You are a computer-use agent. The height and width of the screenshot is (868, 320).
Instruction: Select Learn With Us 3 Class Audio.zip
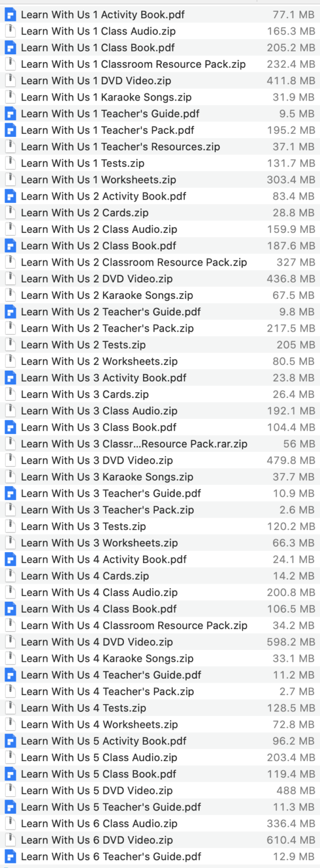tap(160, 411)
